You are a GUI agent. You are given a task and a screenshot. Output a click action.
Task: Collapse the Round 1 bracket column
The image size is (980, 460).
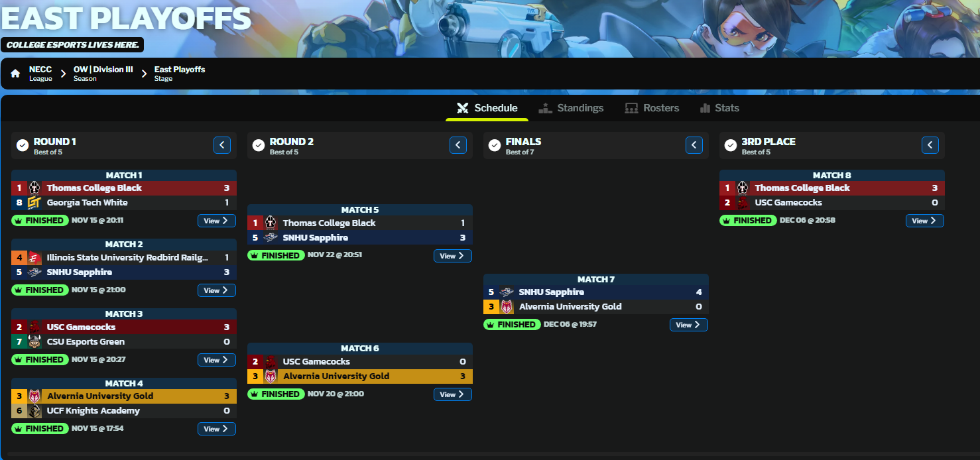pos(221,144)
